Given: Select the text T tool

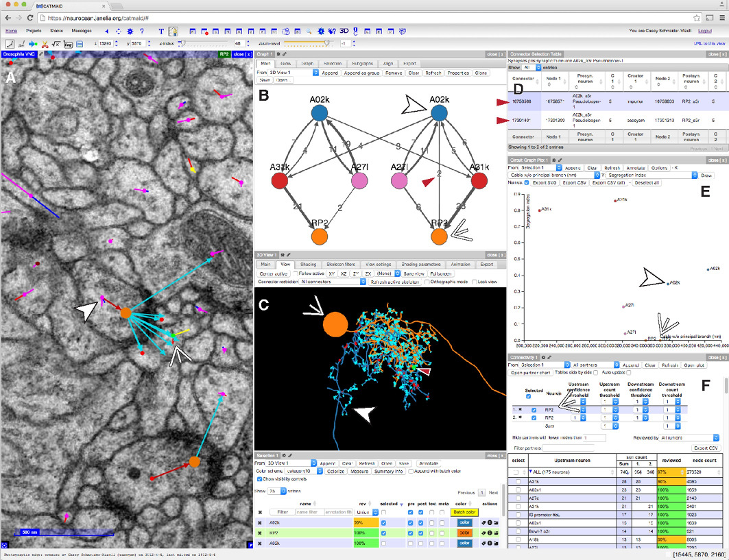Looking at the screenshot, I should tap(160, 31).
